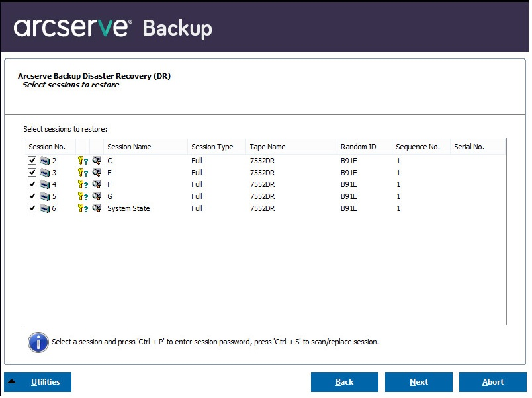Expand the Utilities menu

[x=38, y=382]
